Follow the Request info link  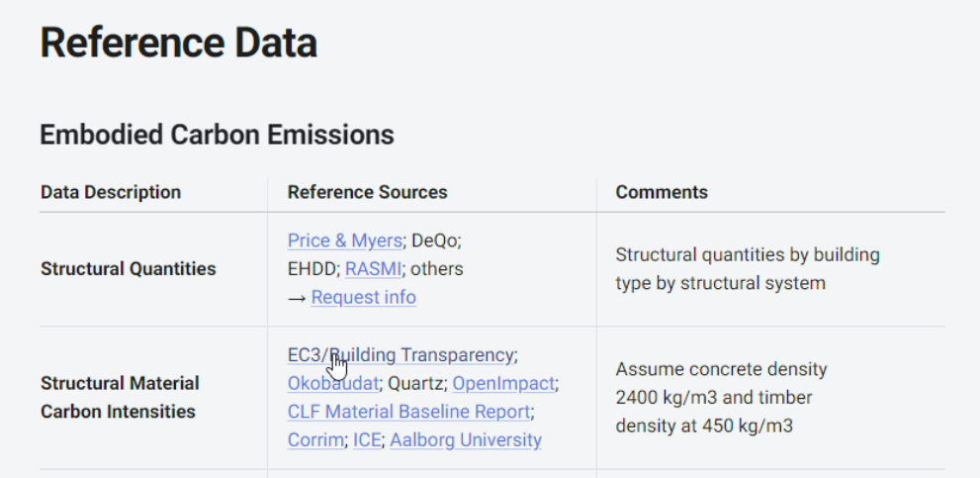pos(363,297)
